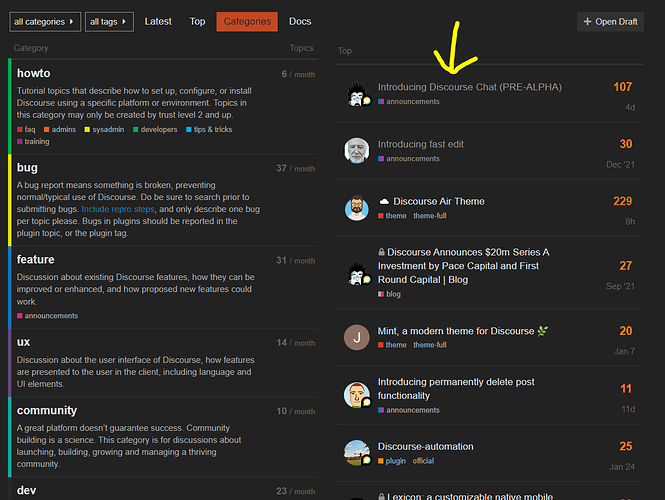Image resolution: width=665 pixels, height=500 pixels.
Task: Click the 229 reply count
Action: pos(622,201)
